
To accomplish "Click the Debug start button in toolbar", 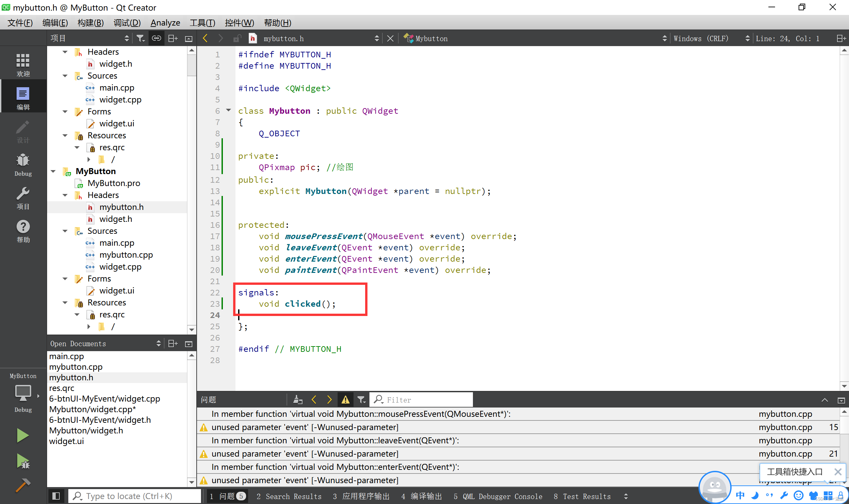I will click(22, 462).
